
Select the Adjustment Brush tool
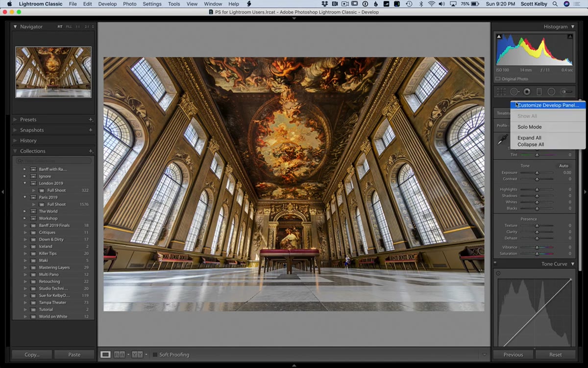pyautogui.click(x=566, y=92)
